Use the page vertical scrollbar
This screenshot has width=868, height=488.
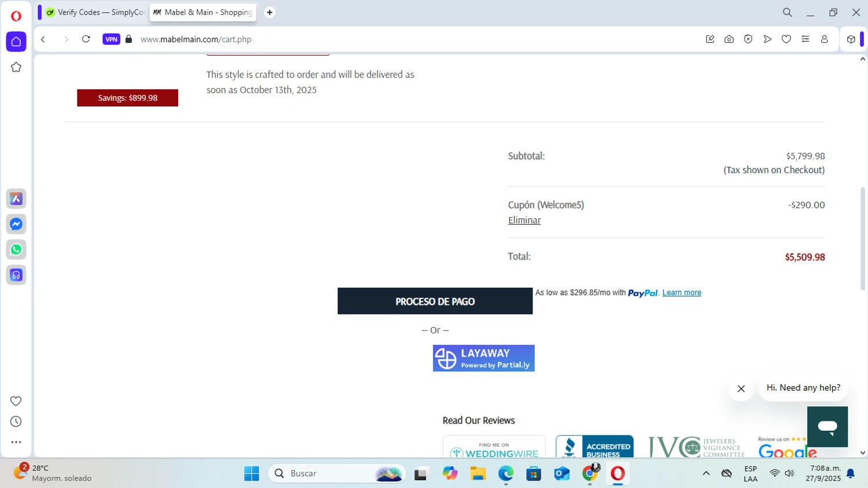(863, 239)
